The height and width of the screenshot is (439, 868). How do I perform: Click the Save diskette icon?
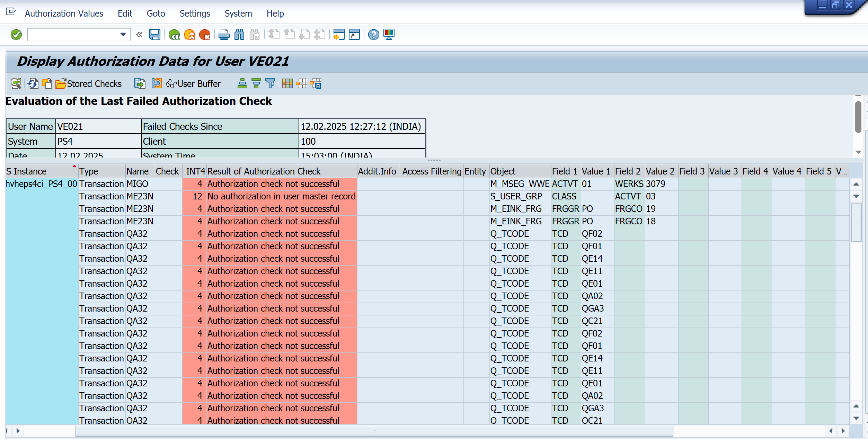(x=154, y=35)
